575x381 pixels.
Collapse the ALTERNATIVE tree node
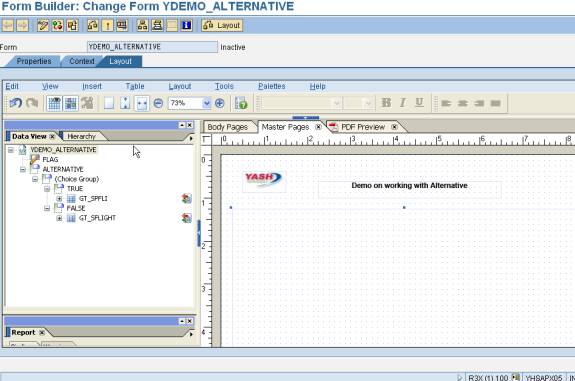[23, 169]
